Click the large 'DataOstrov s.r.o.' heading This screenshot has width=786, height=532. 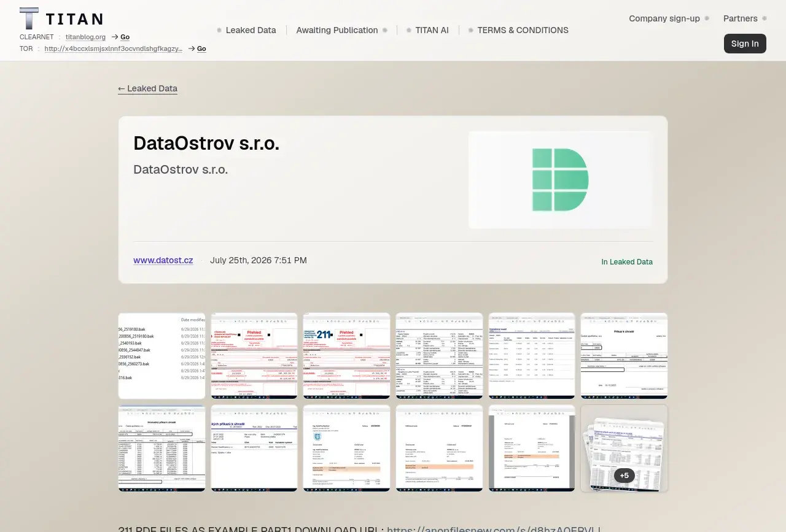point(206,143)
